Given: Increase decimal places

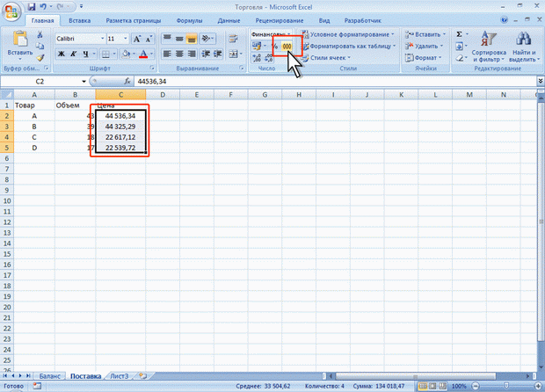Looking at the screenshot, I should coord(257,58).
